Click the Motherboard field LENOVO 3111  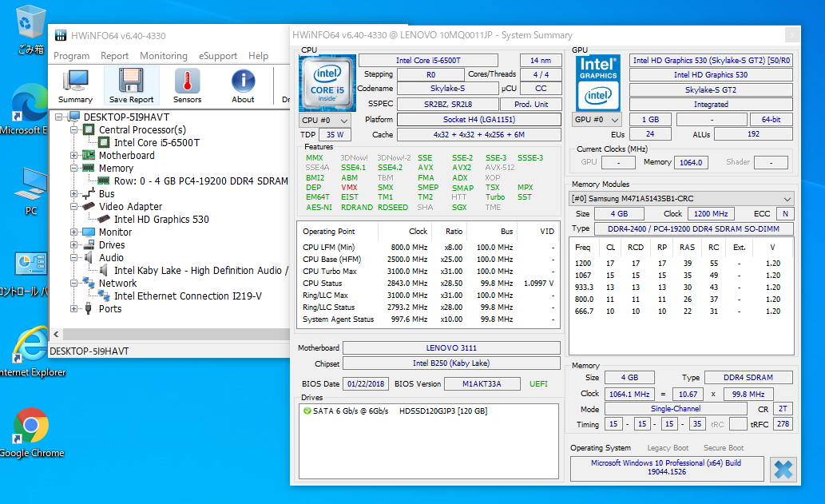tap(451, 347)
